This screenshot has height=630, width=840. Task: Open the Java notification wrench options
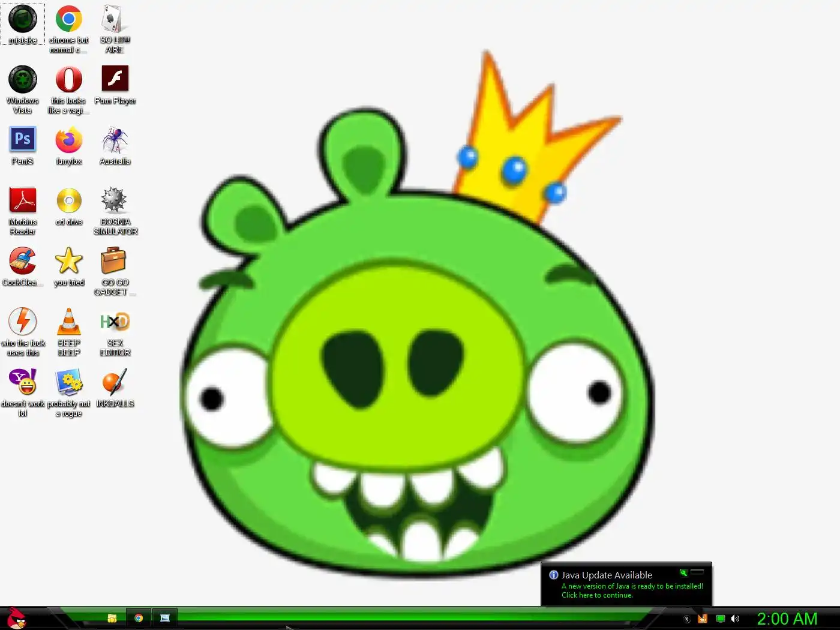pyautogui.click(x=683, y=572)
